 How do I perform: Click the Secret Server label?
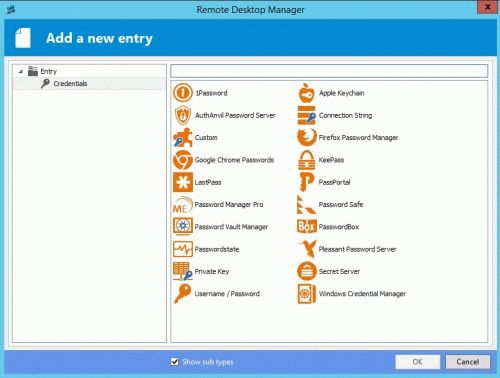(x=339, y=272)
